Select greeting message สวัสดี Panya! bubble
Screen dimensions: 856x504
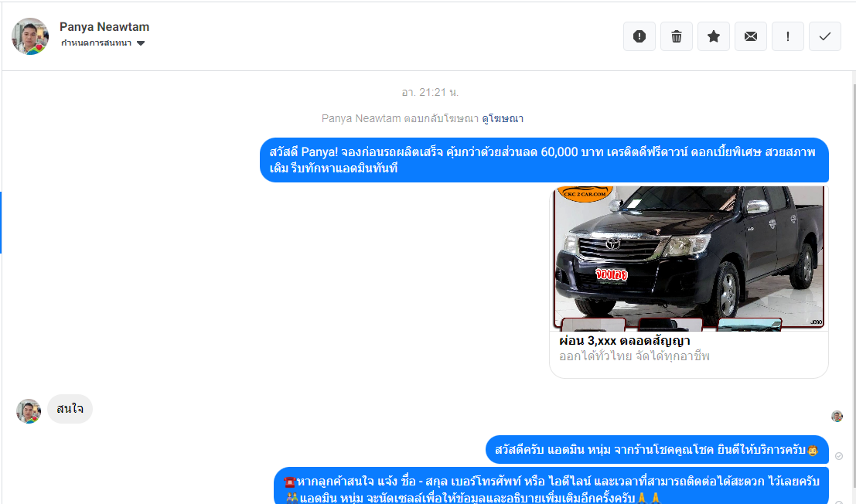[544, 160]
